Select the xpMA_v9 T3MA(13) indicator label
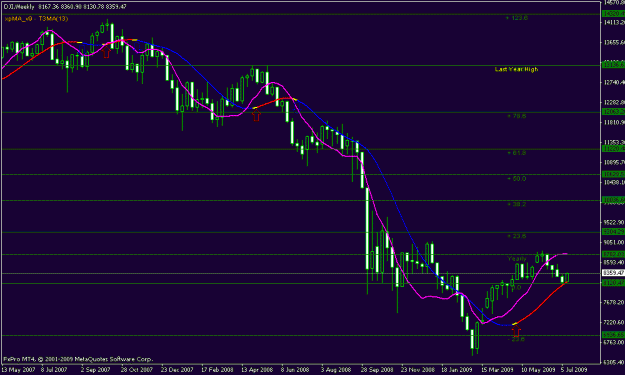625x375 pixels. click(x=36, y=18)
